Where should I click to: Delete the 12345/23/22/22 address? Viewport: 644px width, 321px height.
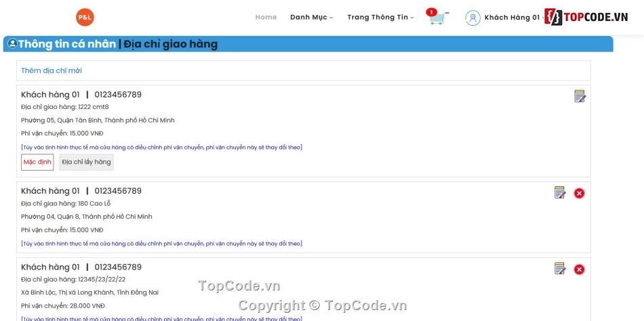(579, 270)
